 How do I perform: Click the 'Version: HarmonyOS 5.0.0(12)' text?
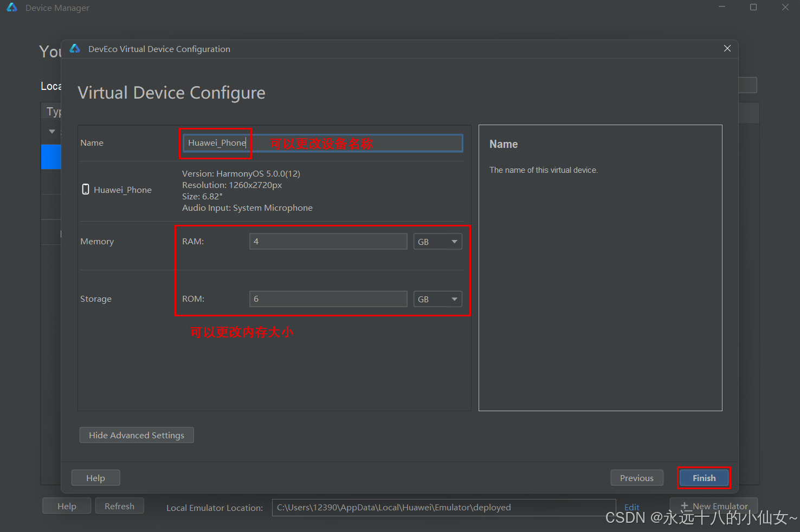(x=241, y=174)
